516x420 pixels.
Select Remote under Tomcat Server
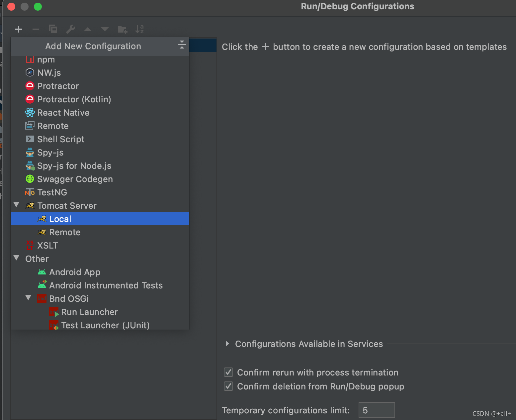tap(100, 232)
